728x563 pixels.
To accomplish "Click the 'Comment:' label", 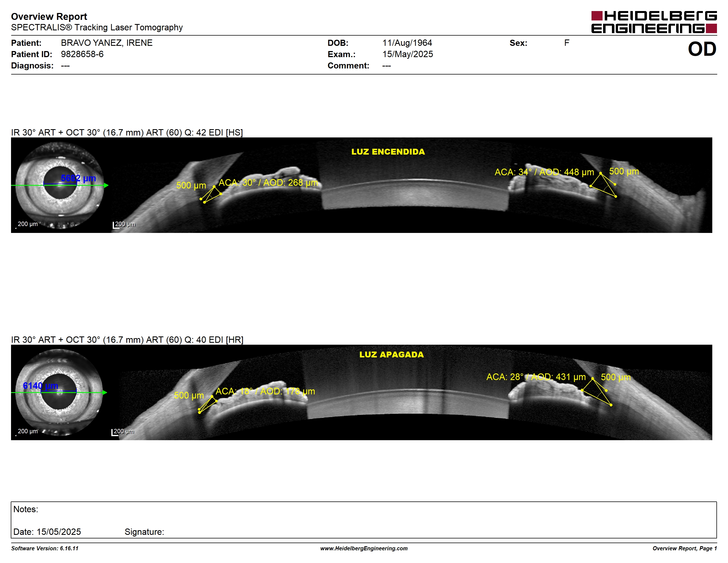I will coord(348,65).
